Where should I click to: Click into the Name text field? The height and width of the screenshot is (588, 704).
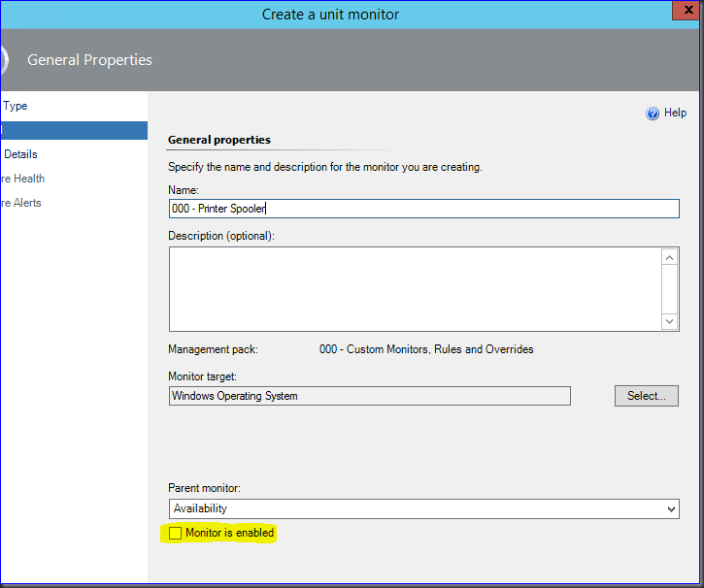tap(422, 209)
